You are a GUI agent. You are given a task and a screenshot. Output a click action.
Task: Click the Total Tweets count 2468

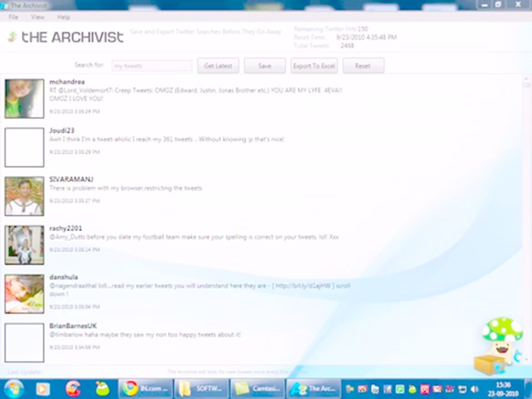click(347, 45)
